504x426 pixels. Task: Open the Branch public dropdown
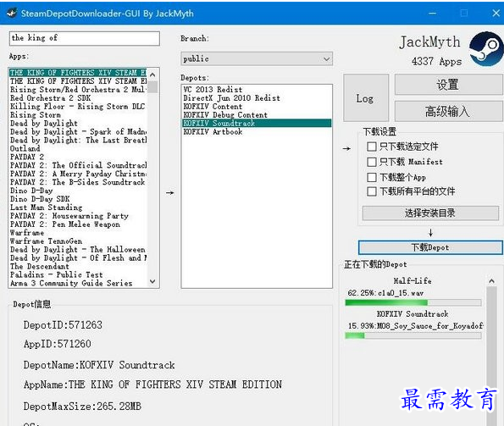click(257, 59)
